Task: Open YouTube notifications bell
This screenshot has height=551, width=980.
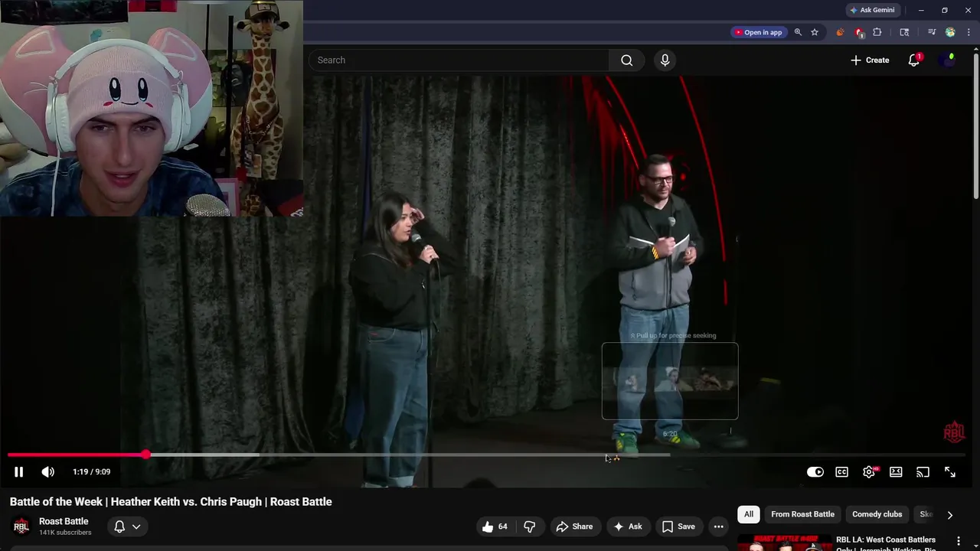Action: tap(913, 60)
